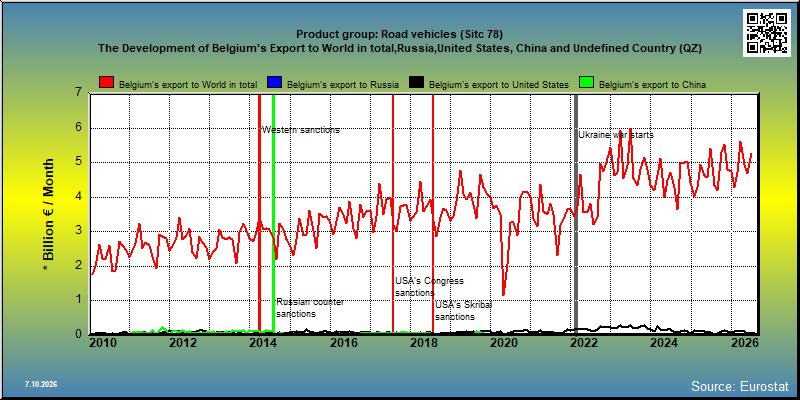The width and height of the screenshot is (800, 400).
Task: Click title line "Product group: Road vehicles (Sitc 78)"
Action: (x=399, y=35)
